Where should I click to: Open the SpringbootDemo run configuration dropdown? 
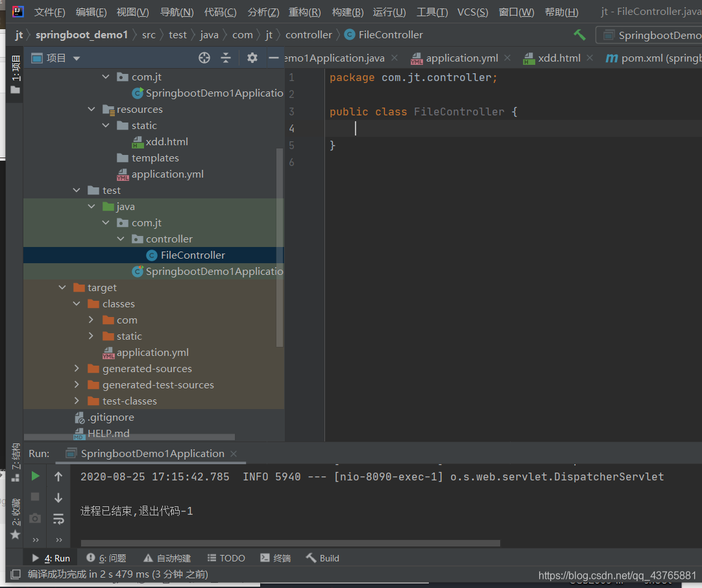click(x=649, y=35)
